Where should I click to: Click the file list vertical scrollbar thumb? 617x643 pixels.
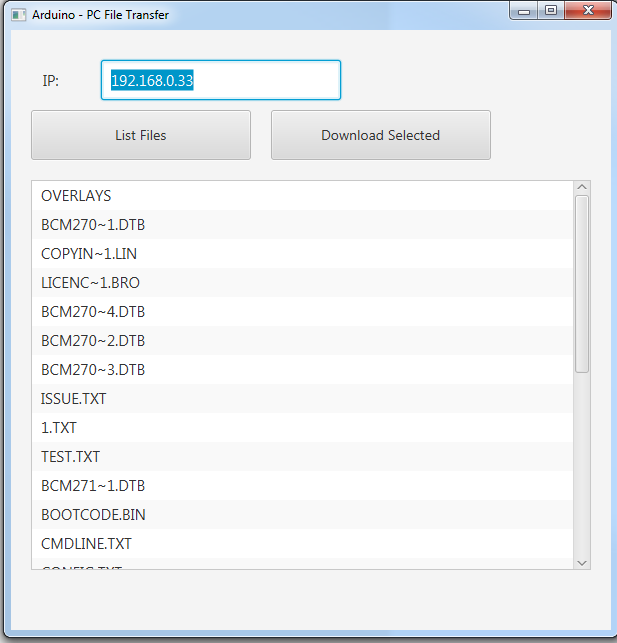582,284
